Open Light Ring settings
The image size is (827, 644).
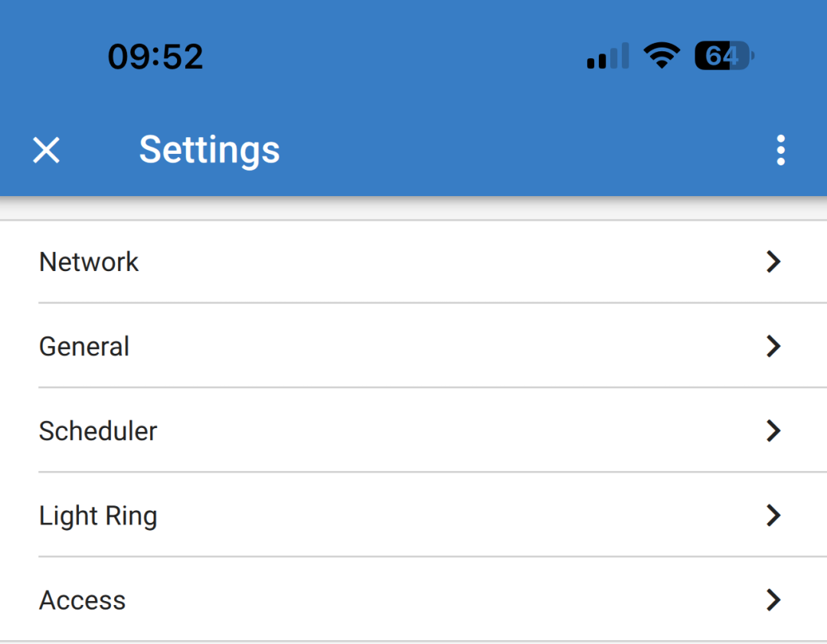click(413, 515)
